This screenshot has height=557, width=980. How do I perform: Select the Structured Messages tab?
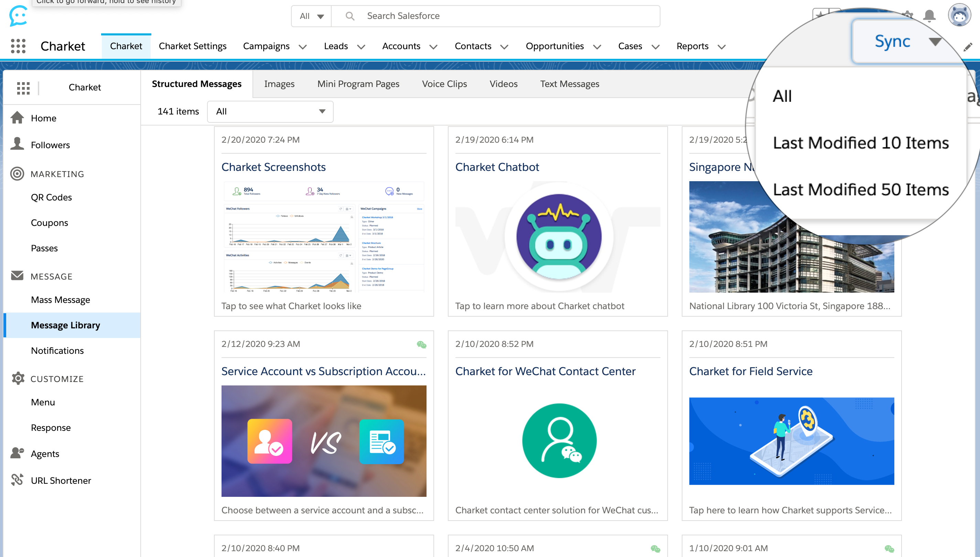197,84
